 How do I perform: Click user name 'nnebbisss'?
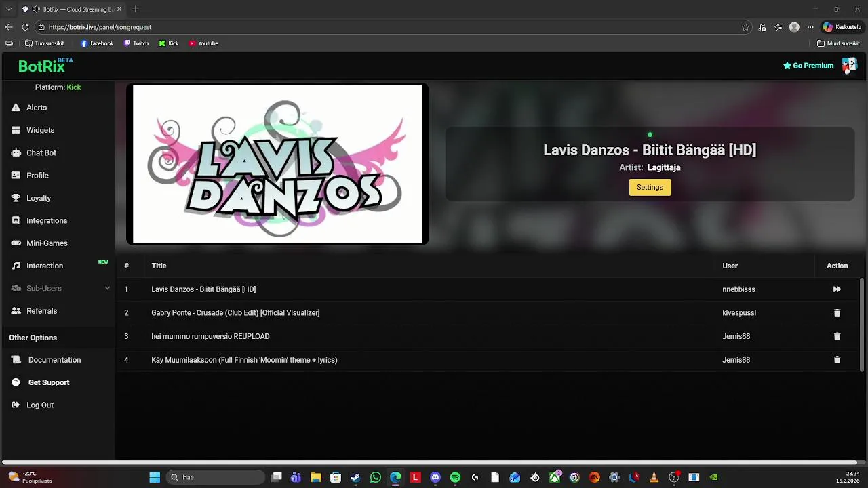738,289
